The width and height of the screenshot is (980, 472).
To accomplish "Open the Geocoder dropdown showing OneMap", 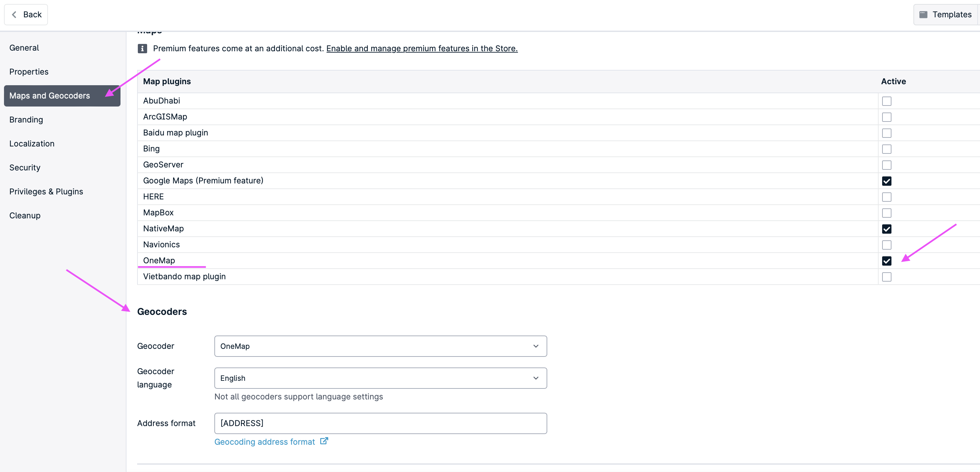I will tap(380, 346).
